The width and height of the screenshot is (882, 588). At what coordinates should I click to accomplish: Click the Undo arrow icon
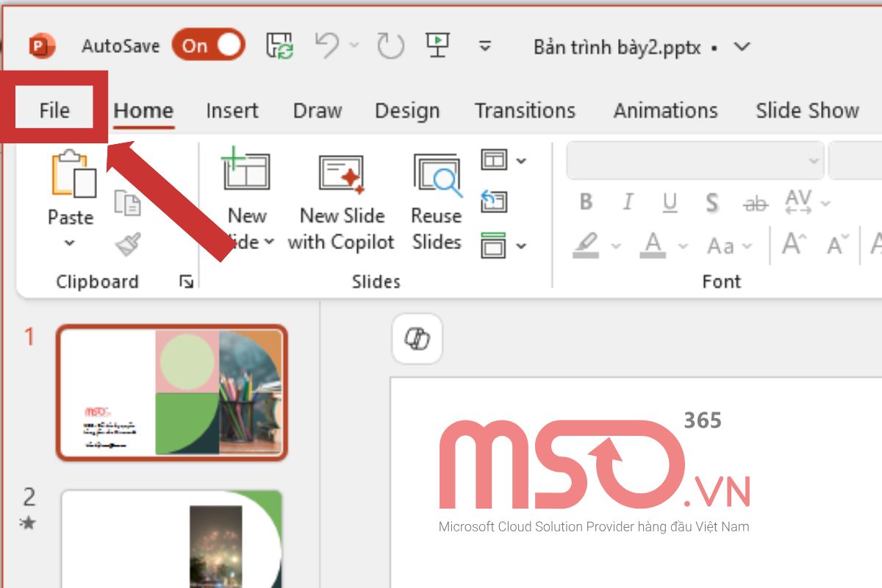click(x=328, y=46)
